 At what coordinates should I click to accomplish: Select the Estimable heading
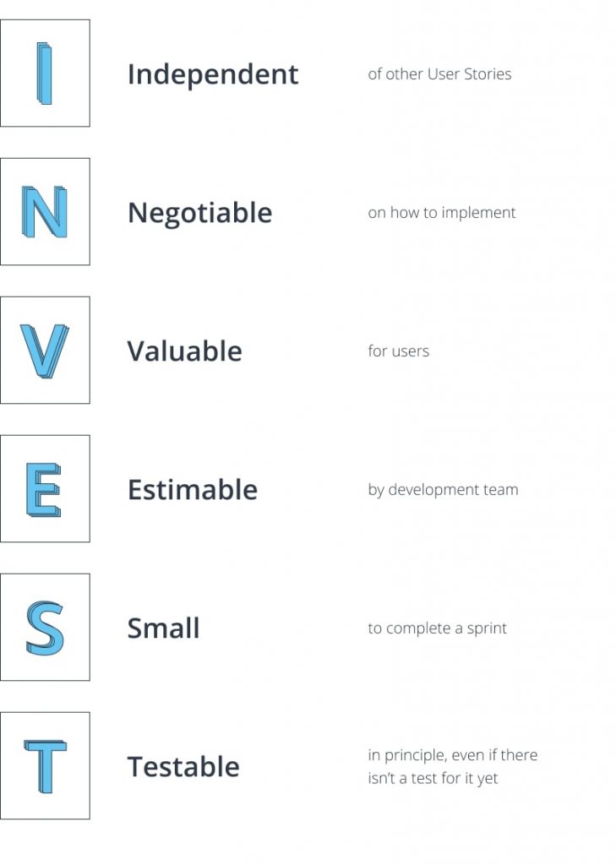point(193,489)
